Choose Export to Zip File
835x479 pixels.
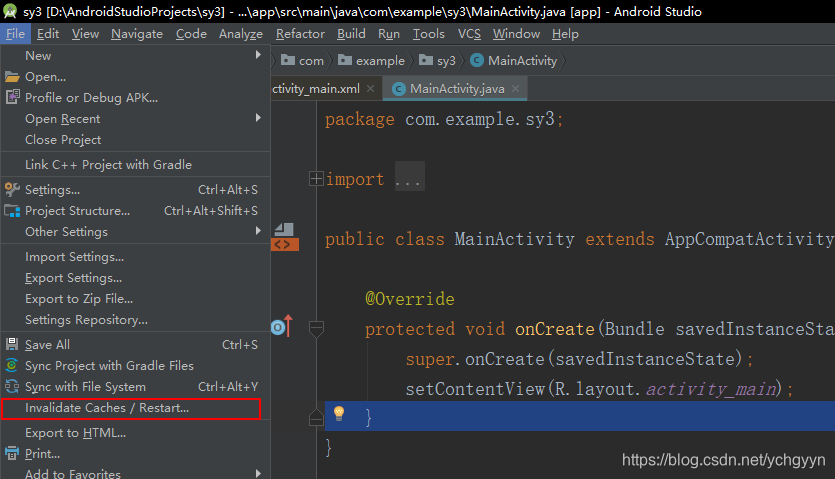coord(135,299)
